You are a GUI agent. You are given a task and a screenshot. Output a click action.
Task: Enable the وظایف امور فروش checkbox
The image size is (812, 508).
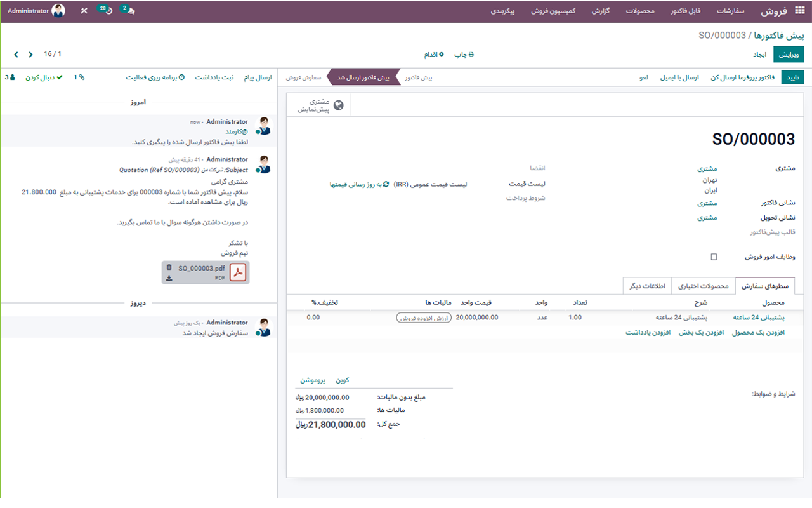coord(713,257)
